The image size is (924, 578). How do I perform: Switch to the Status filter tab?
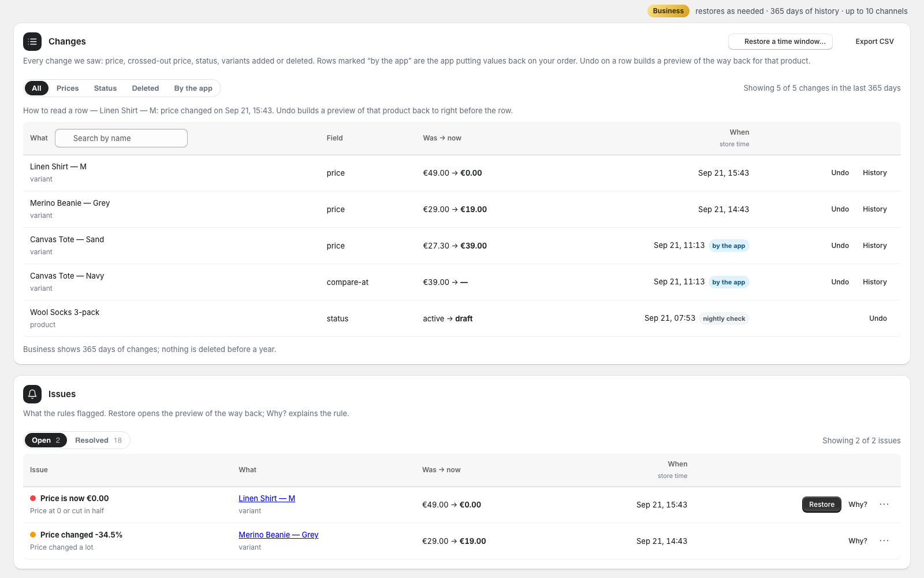point(105,88)
